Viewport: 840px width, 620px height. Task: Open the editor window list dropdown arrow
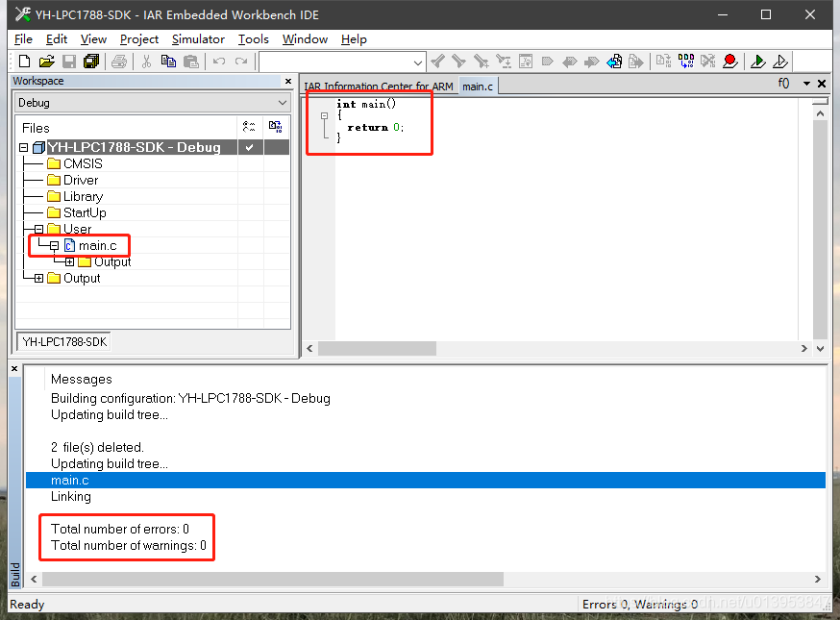point(806,84)
